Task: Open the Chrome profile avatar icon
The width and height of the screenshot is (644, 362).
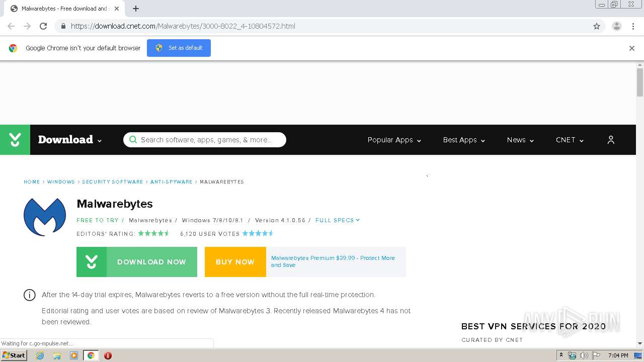Action: coord(616,26)
